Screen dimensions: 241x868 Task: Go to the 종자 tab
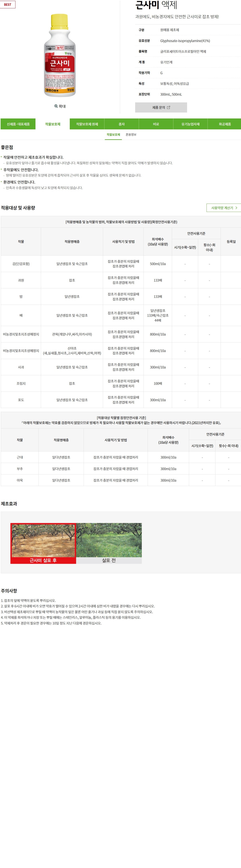coord(121,124)
